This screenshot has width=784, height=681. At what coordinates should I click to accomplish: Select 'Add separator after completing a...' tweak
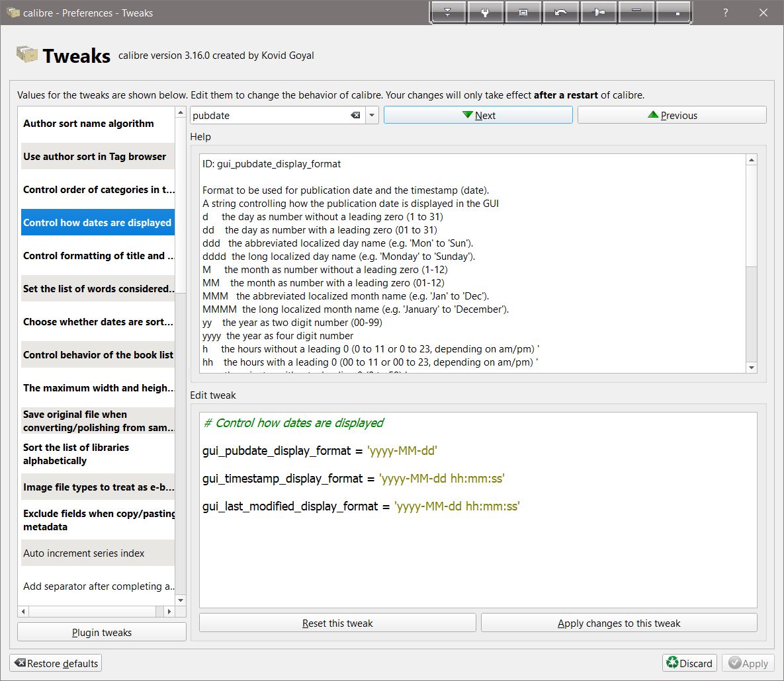click(x=97, y=586)
